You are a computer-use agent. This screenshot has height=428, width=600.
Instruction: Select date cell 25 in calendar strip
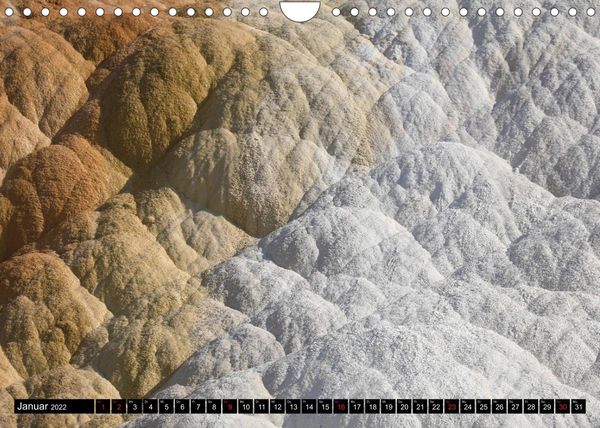484,407
